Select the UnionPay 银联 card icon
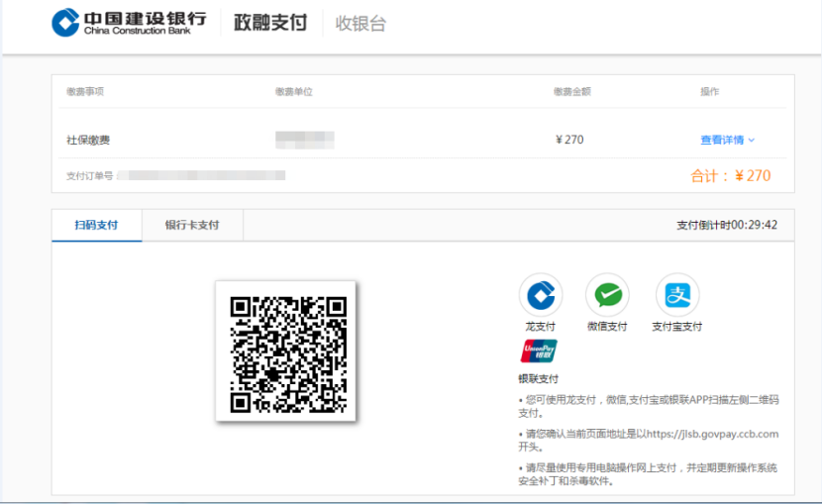Image resolution: width=822 pixels, height=504 pixels. click(x=539, y=352)
